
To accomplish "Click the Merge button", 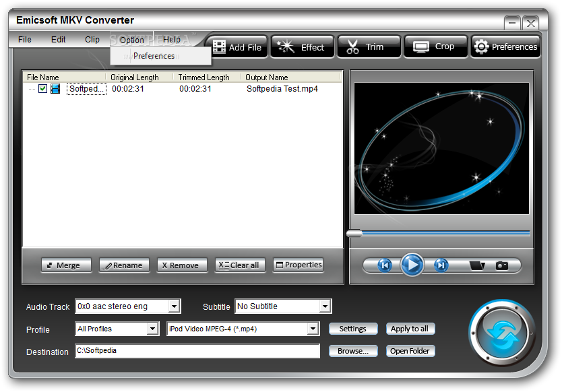I will tap(66, 265).
